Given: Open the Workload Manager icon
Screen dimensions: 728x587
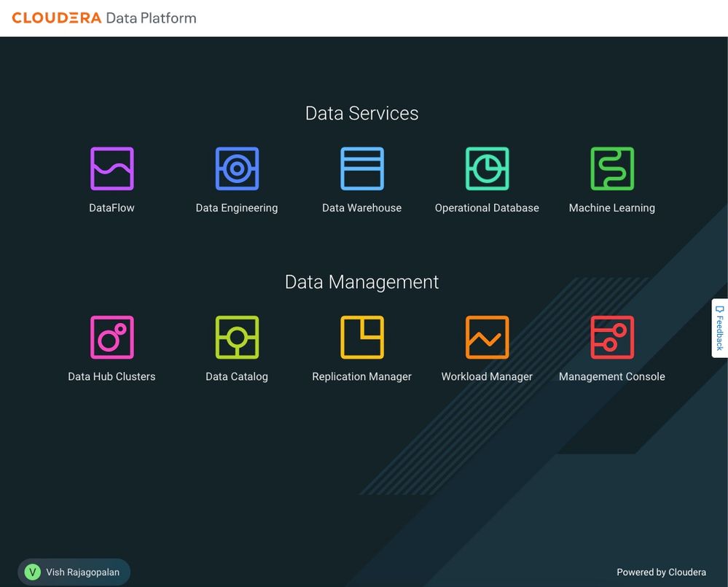Looking at the screenshot, I should point(487,337).
